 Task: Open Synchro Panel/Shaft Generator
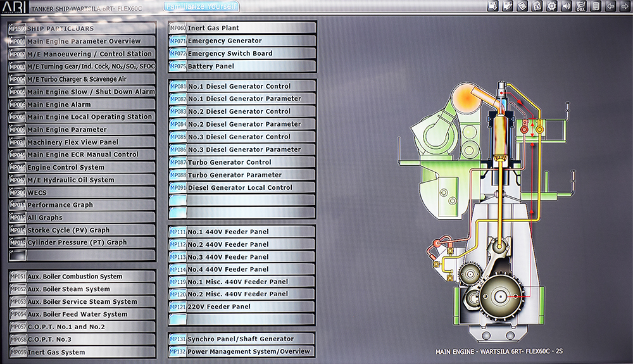(x=242, y=339)
